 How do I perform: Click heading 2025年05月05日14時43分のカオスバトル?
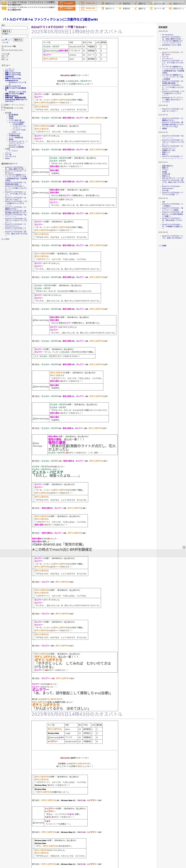[x=77, y=714]
